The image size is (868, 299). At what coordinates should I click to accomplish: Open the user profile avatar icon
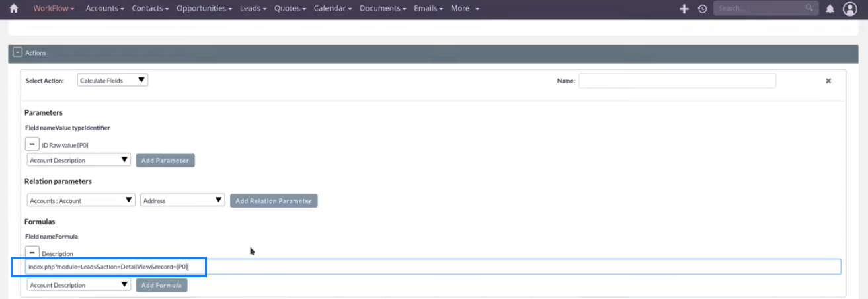(849, 9)
